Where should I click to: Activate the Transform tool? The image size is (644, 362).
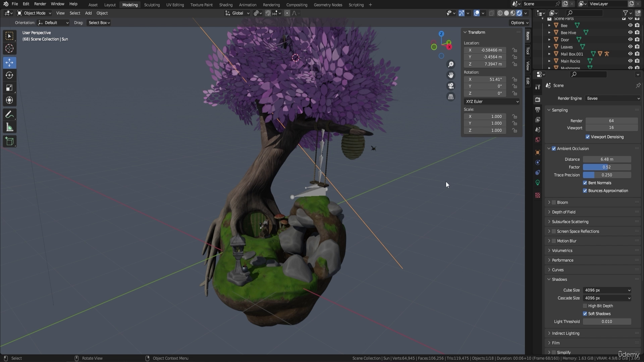9,100
